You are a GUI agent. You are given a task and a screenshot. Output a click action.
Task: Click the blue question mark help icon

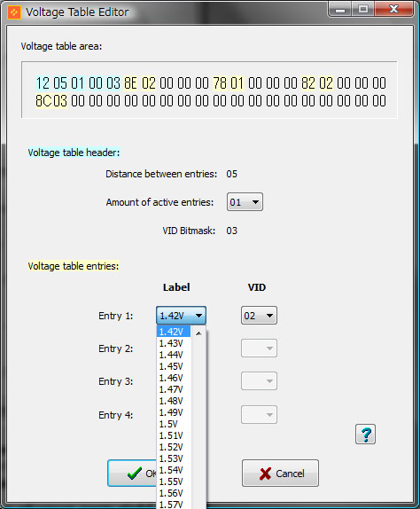(x=365, y=434)
